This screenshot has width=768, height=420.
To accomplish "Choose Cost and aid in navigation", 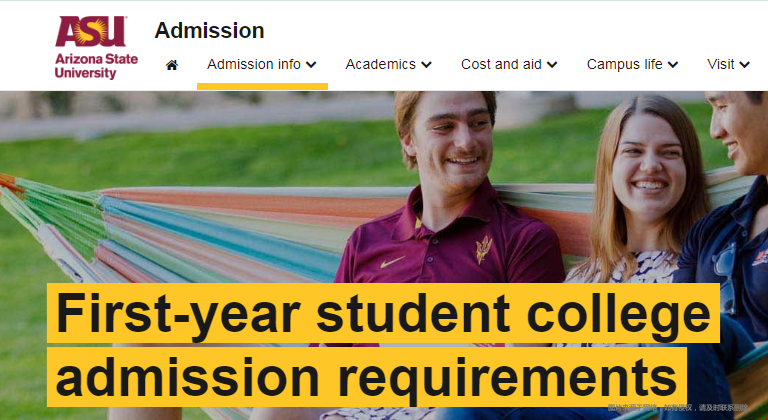I will (x=501, y=64).
